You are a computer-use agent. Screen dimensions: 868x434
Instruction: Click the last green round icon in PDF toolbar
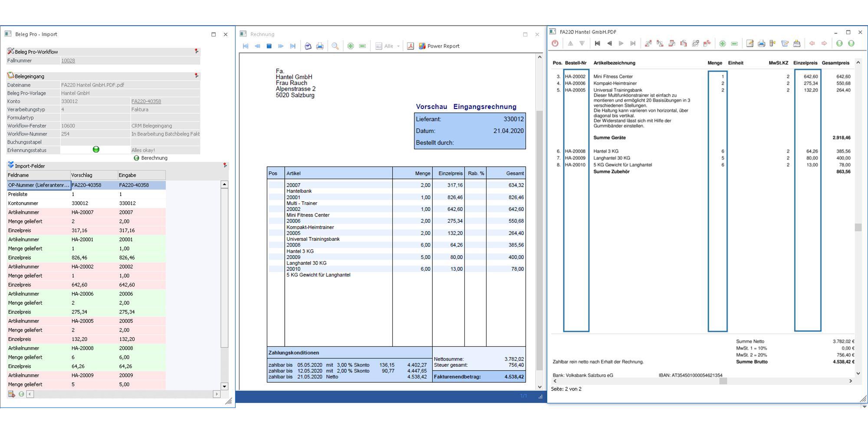(851, 43)
